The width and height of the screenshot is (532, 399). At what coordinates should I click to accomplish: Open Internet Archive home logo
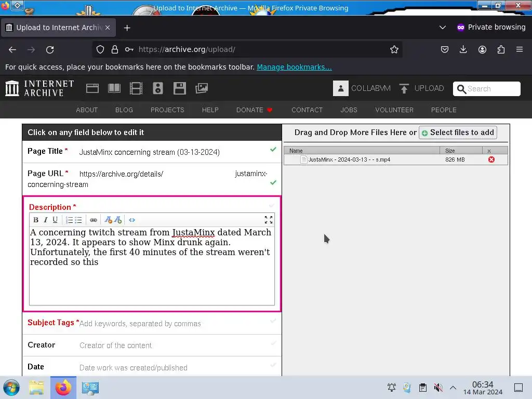[x=39, y=88]
